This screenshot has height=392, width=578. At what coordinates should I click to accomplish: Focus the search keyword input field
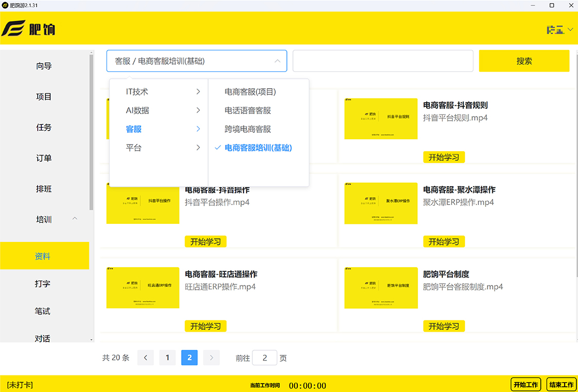[x=383, y=61]
